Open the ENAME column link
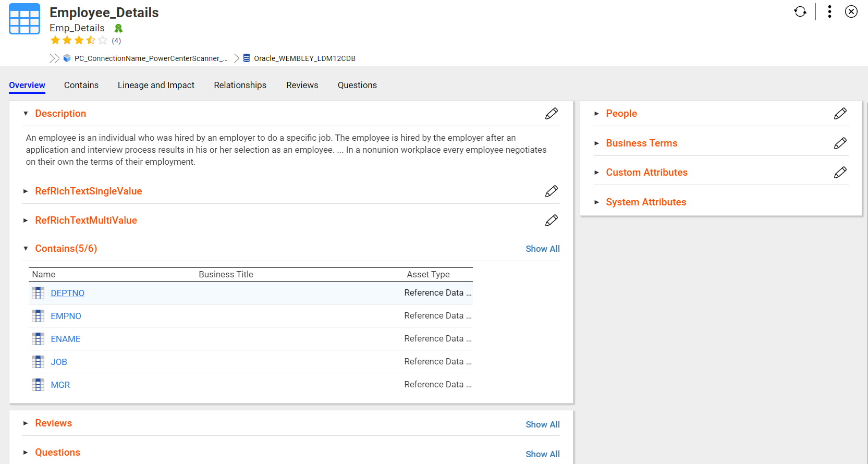Viewport: 868px width, 464px height. click(66, 339)
